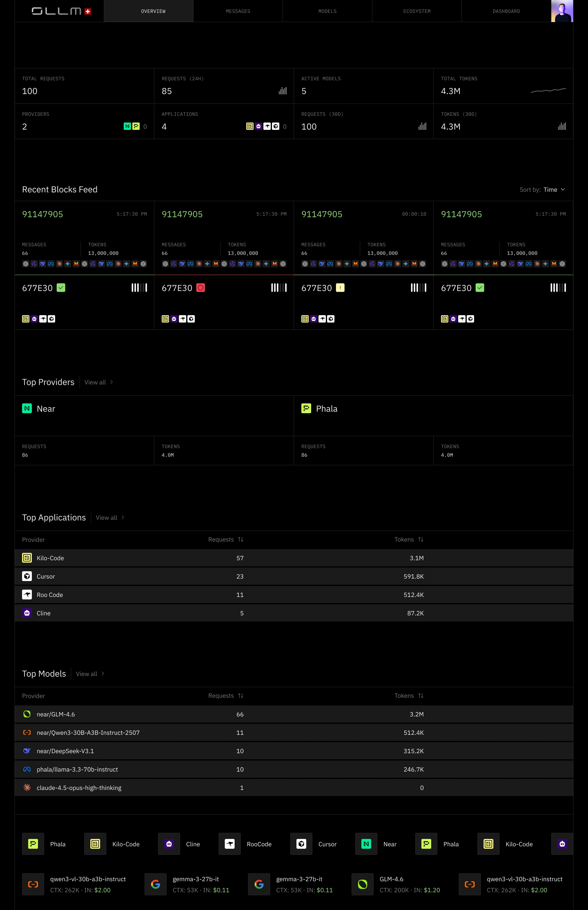588x910 pixels.
Task: Click the Near provider icon in Providers card
Action: (127, 126)
